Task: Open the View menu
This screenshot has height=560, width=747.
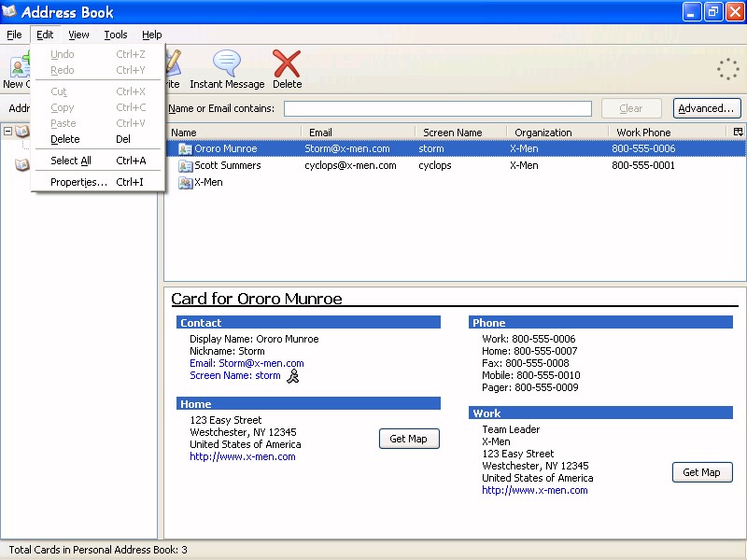Action: click(x=78, y=35)
